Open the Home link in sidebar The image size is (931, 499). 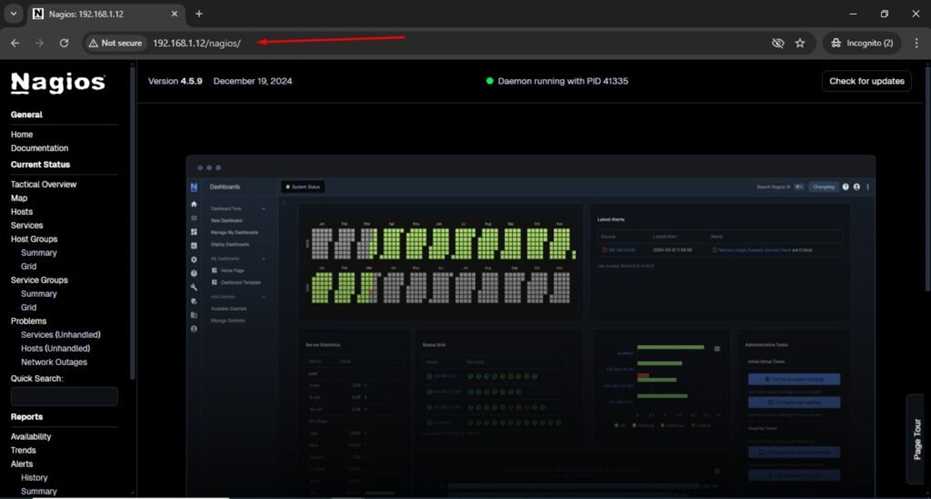pos(22,134)
